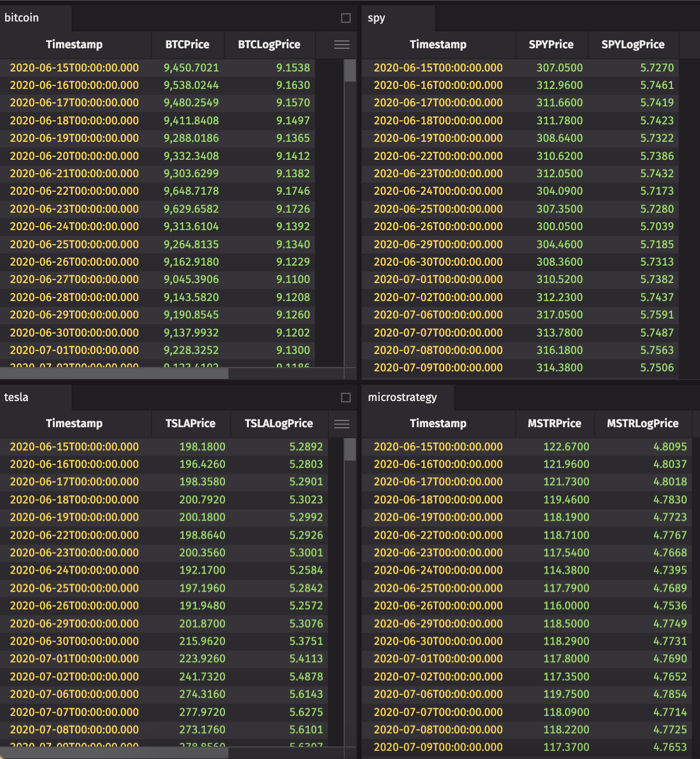This screenshot has width=700, height=759.
Task: Open the bitcoin panel hamburger menu
Action: click(x=342, y=44)
